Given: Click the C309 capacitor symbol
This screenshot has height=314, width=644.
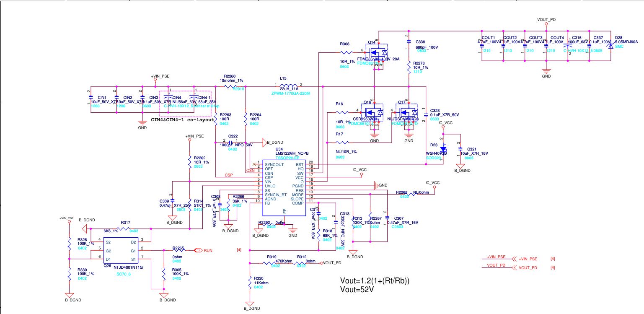Looking at the screenshot, I should [173, 200].
